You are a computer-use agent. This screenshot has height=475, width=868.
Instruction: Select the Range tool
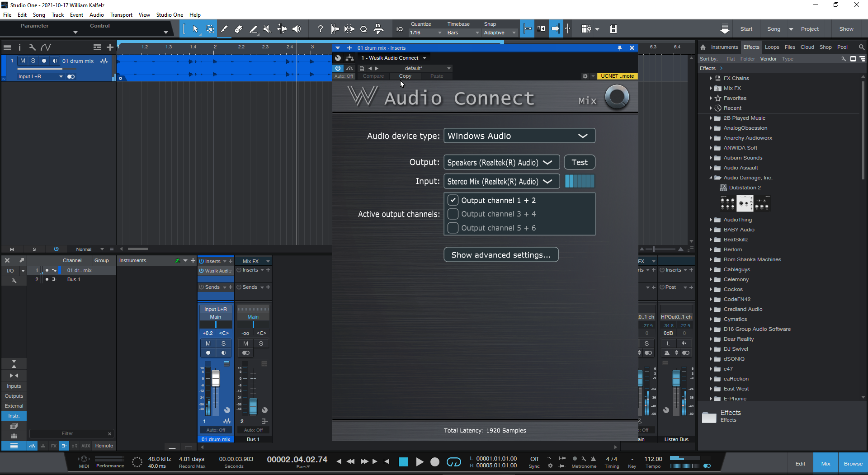210,29
